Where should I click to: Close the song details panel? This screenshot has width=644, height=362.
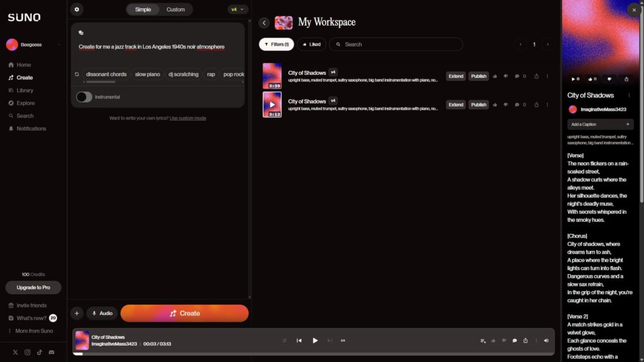click(633, 10)
